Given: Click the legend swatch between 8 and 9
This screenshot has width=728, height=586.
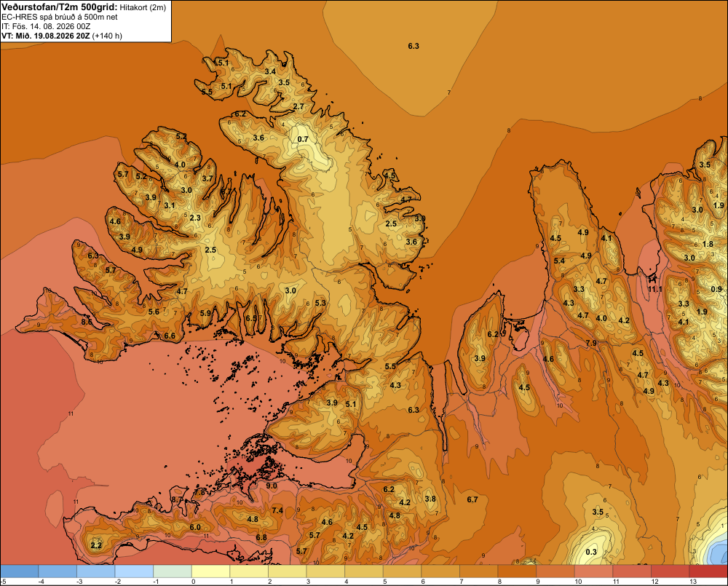Looking at the screenshot, I should coord(517,571).
